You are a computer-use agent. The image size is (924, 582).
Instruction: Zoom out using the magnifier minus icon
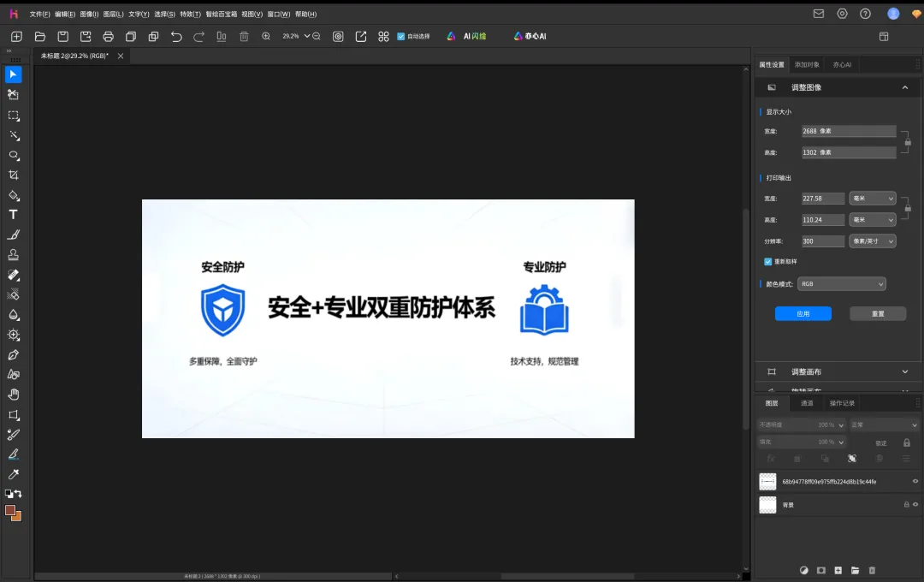(x=317, y=37)
